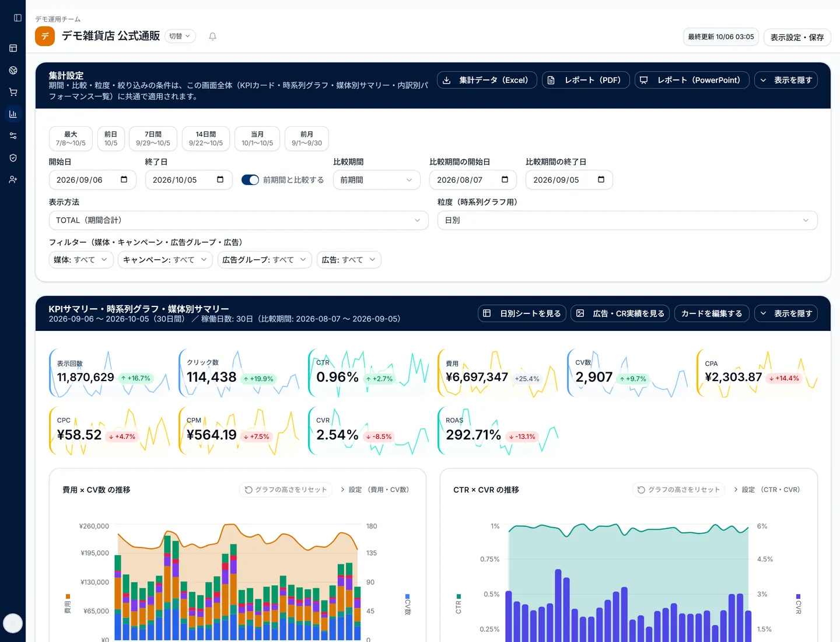Image resolution: width=840 pixels, height=642 pixels.
Task: Open the 表示方法 TOTAL（期間合計） dropdown
Action: click(239, 220)
